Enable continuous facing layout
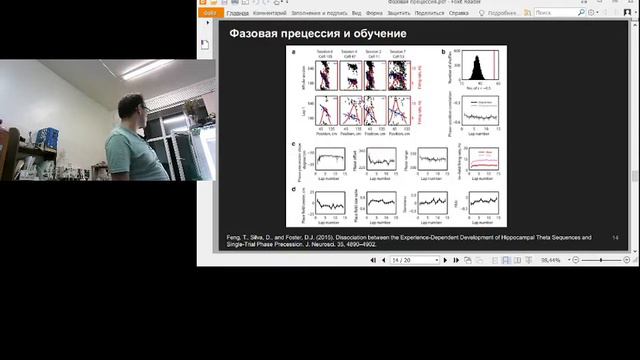640x360 pixels. pyautogui.click(x=529, y=260)
